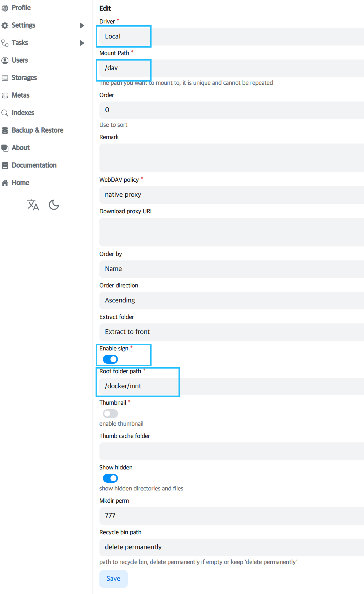This screenshot has width=364, height=594.
Task: Switch to dark mode with the moon icon
Action: [54, 205]
